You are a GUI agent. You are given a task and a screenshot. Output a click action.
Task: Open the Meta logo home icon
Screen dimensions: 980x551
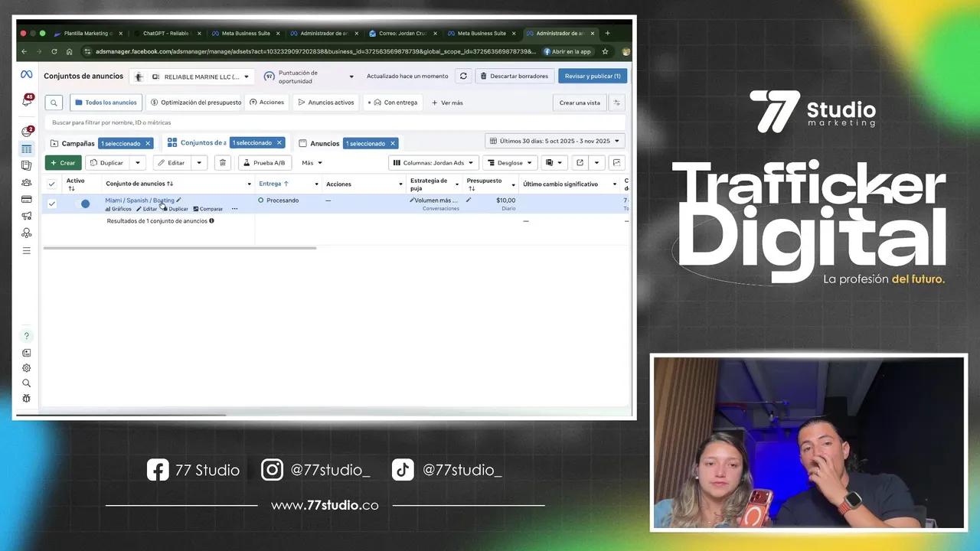(26, 75)
